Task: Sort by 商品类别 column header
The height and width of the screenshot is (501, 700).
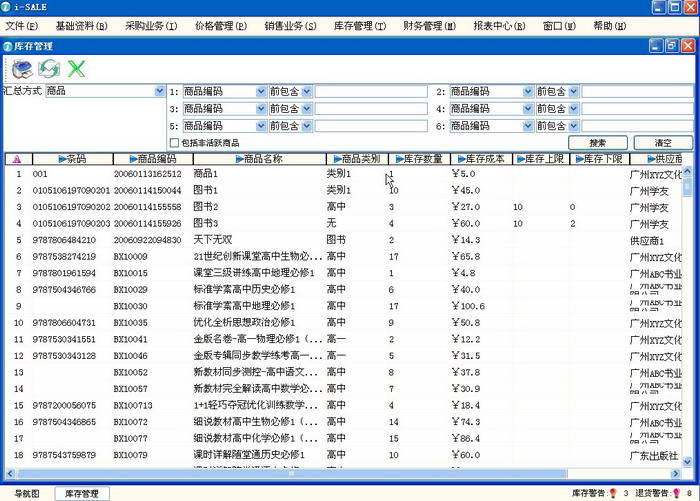Action: coord(357,159)
